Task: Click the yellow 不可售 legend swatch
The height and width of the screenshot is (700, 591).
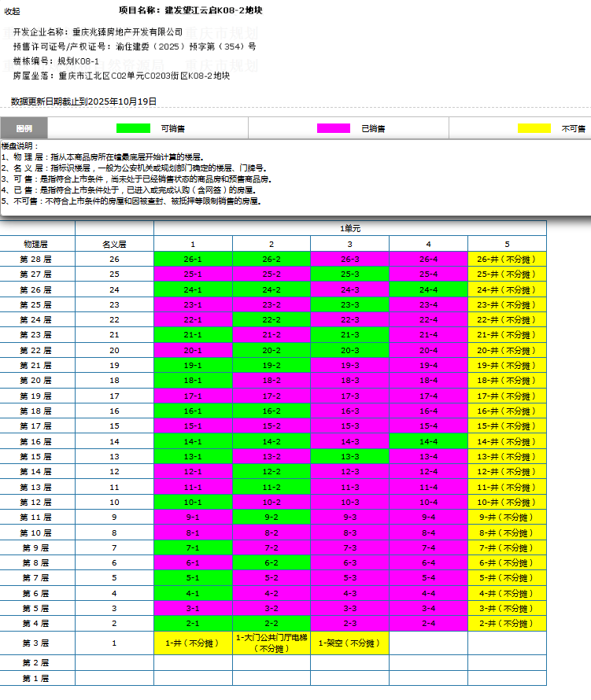Action: pyautogui.click(x=534, y=128)
